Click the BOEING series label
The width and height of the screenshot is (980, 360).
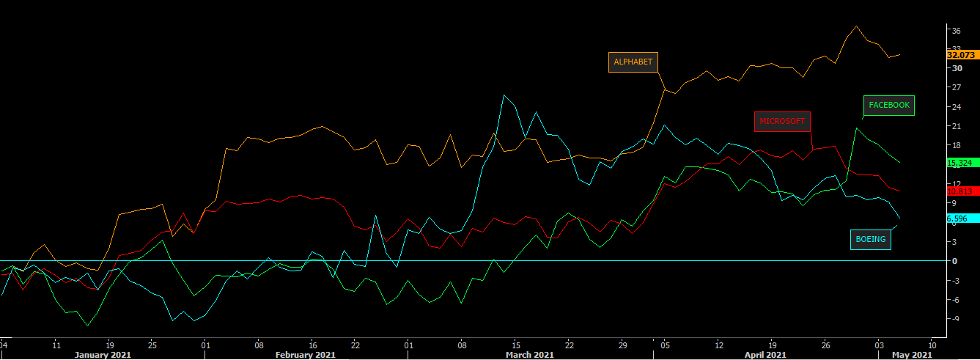tap(871, 240)
